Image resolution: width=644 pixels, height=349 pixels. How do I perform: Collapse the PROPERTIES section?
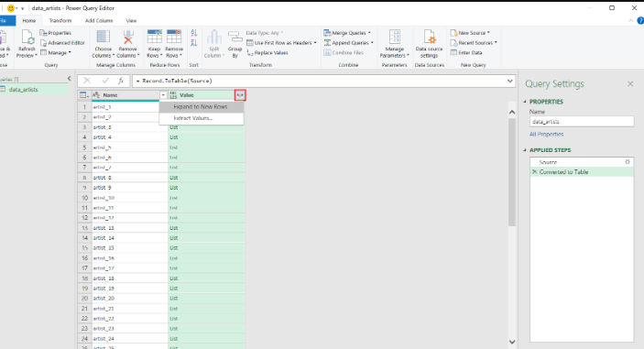(525, 102)
